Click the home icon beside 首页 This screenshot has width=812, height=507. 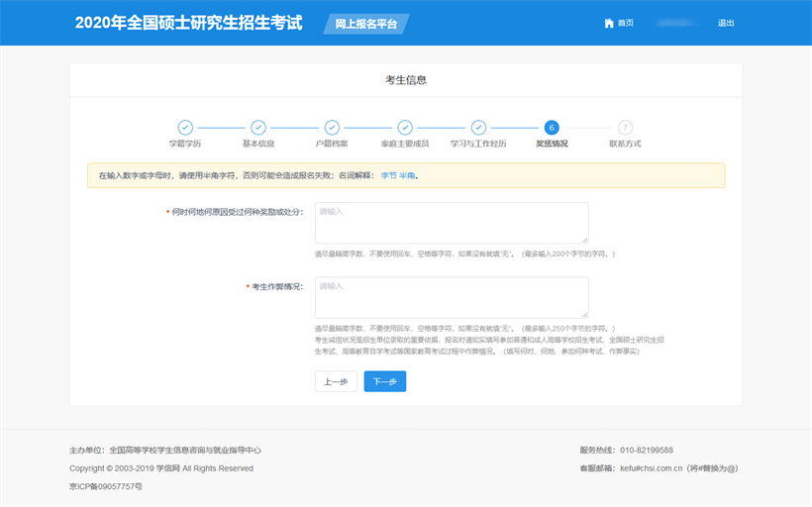coord(609,23)
